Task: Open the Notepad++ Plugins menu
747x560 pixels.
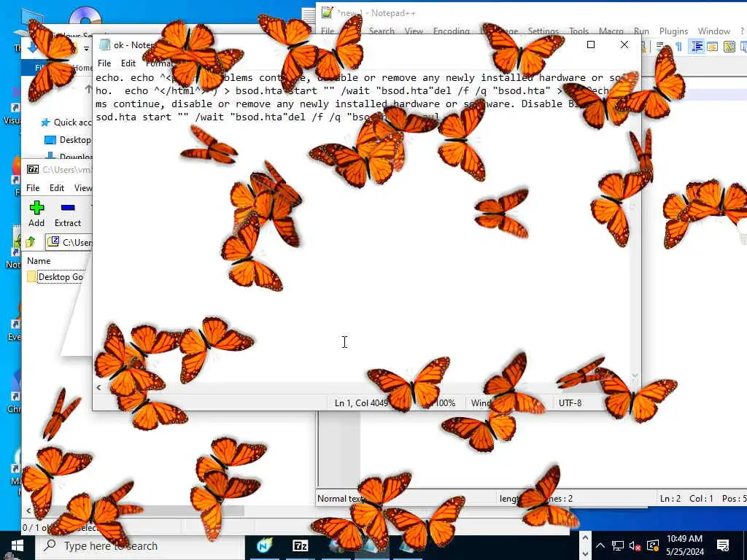Action: coord(673,31)
